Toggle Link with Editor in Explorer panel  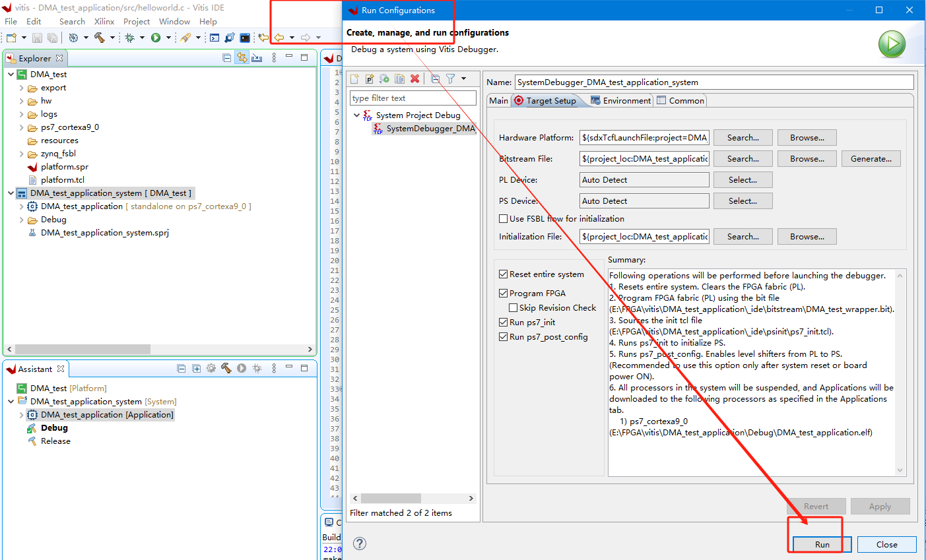242,58
